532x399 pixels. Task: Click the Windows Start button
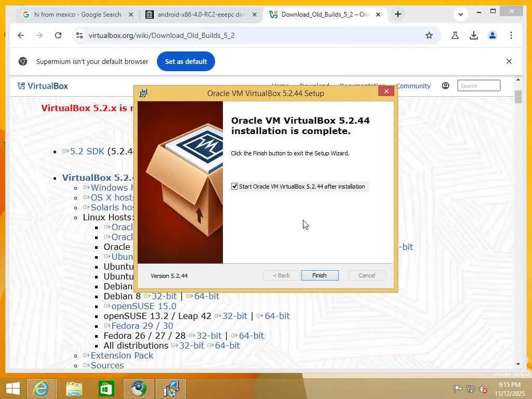tap(13, 389)
